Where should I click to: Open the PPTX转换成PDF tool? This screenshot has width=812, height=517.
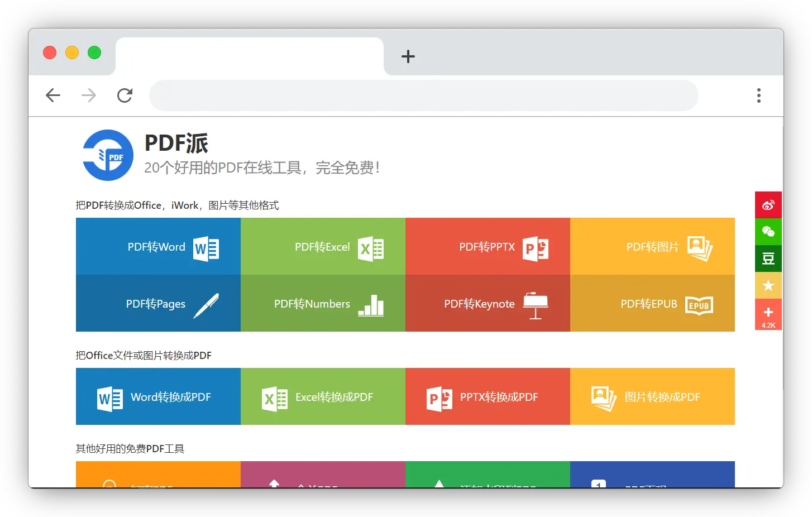(x=488, y=396)
